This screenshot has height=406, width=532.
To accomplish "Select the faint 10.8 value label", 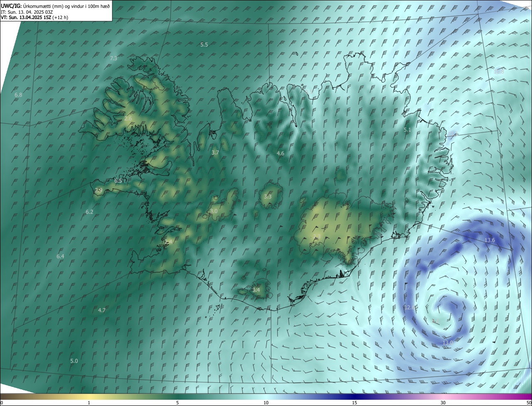I will 499,71.
